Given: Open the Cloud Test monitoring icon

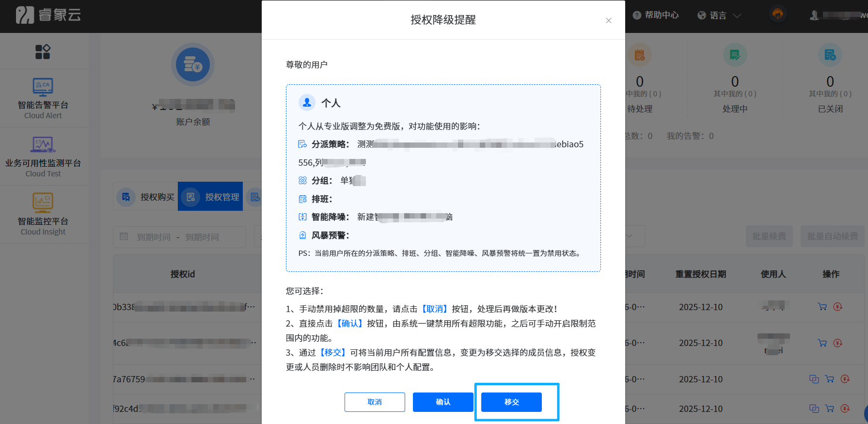Looking at the screenshot, I should (43, 145).
